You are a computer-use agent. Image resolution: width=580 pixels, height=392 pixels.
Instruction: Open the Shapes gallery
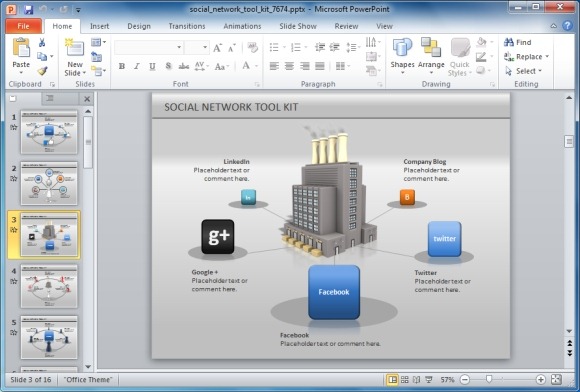pyautogui.click(x=402, y=55)
